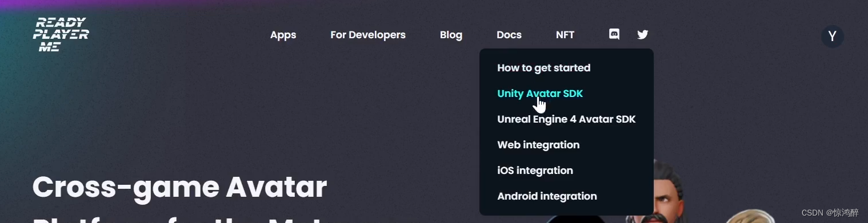The height and width of the screenshot is (223, 868).
Task: Open the Y user avatar menu
Action: pos(833,37)
